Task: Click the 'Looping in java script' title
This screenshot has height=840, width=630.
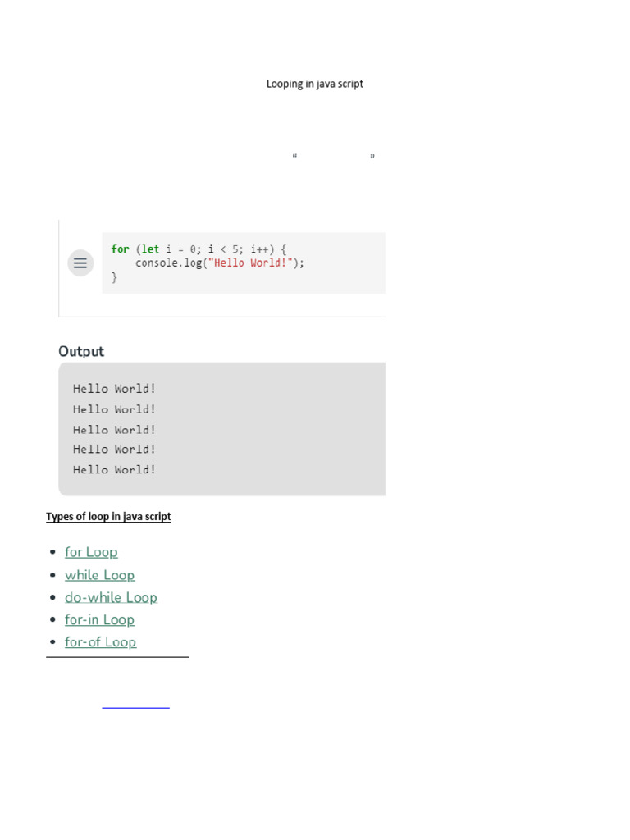Action: pyautogui.click(x=315, y=84)
